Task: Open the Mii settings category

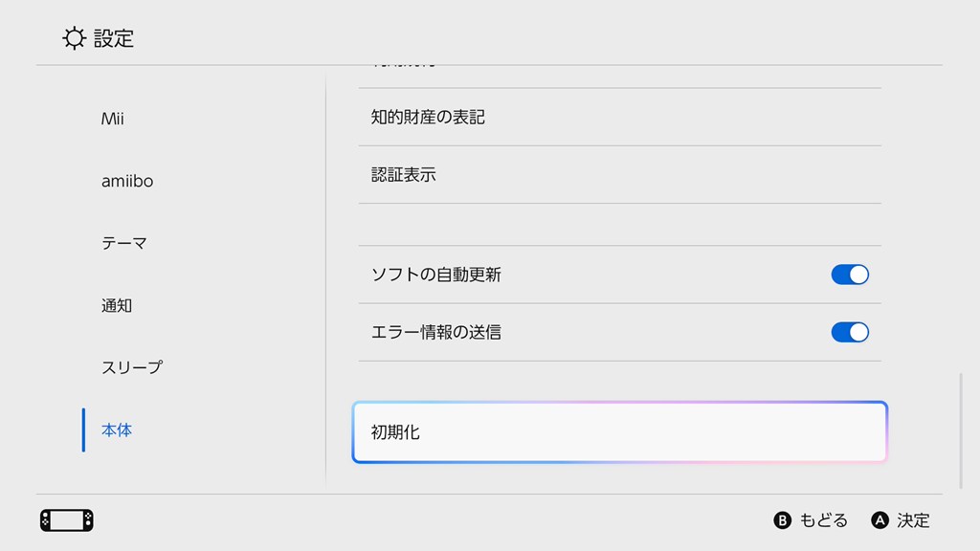Action: click(113, 120)
